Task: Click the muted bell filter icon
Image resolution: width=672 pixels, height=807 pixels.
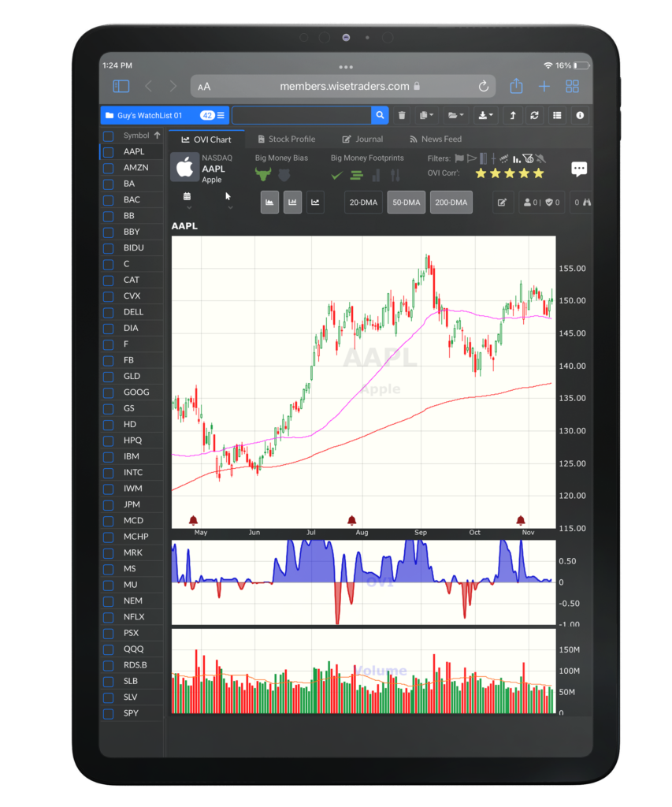Action: pos(540,158)
